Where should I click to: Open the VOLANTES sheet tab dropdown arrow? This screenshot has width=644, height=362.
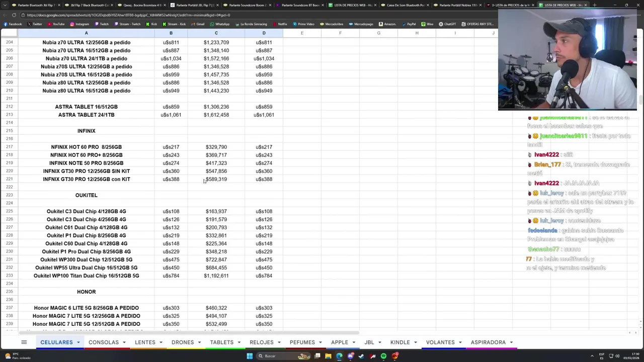point(460,342)
